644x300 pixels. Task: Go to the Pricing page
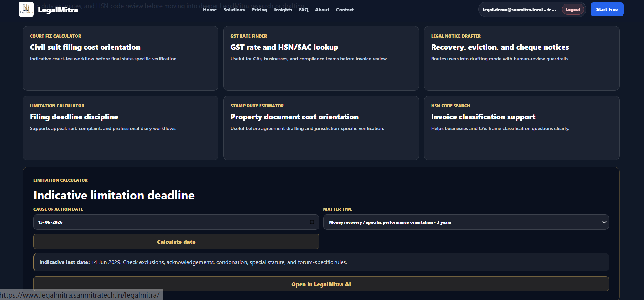[x=259, y=10]
